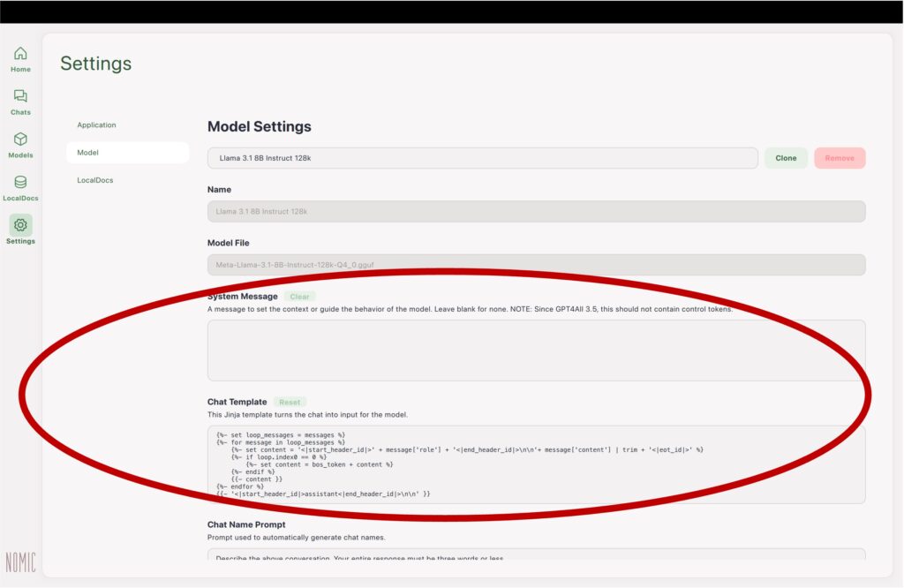
Task: Click the Name text field
Action: [x=536, y=212]
